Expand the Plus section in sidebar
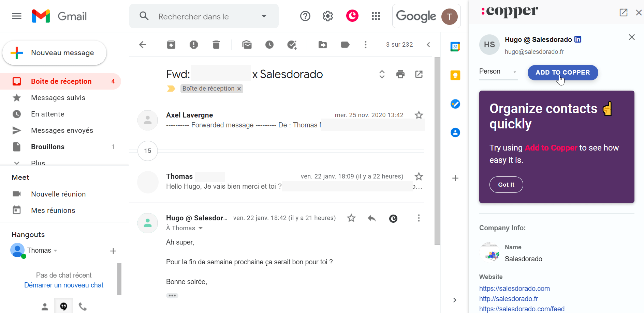644x313 pixels. (38, 163)
